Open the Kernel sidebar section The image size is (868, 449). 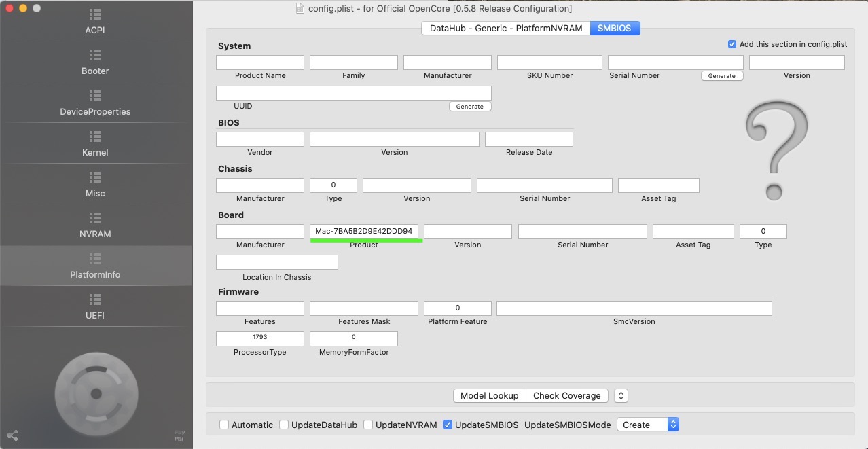point(95,143)
